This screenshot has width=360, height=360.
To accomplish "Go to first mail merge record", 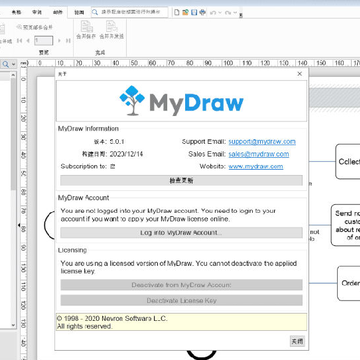I will pyautogui.click(x=19, y=41).
